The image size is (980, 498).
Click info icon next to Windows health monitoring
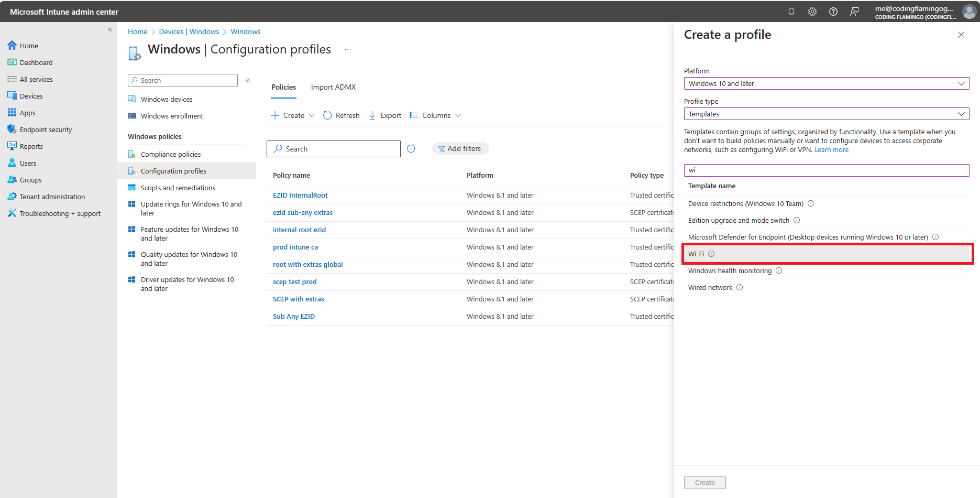pyautogui.click(x=779, y=270)
